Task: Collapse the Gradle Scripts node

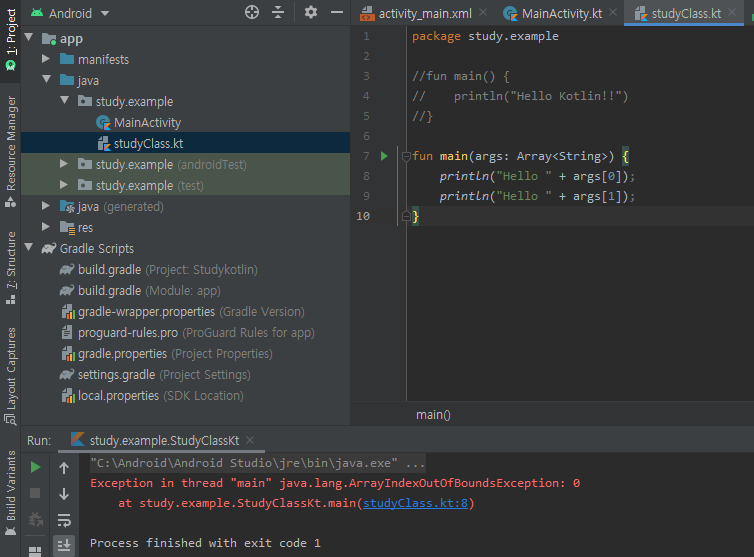Action: click(x=29, y=248)
